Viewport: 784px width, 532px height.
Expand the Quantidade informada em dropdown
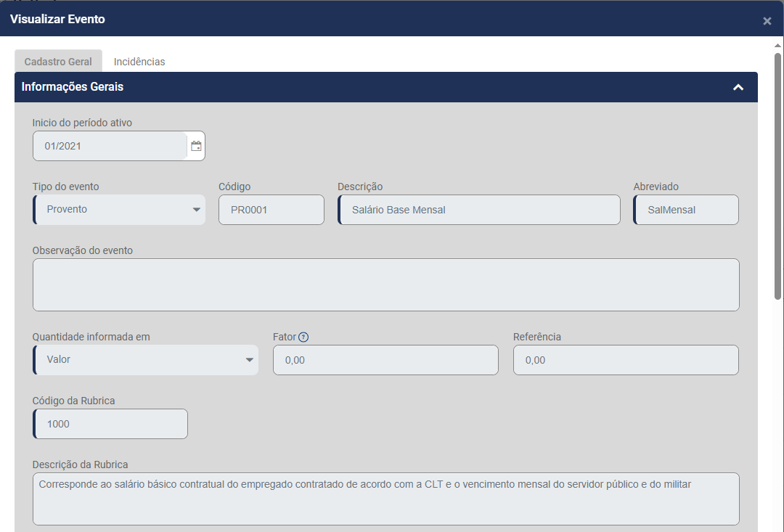pyautogui.click(x=249, y=360)
